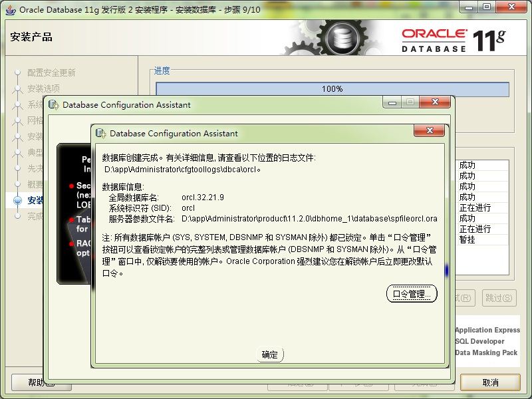This screenshot has height=399, width=532.
Task: Click the Data Masking Pack text
Action: (486, 352)
